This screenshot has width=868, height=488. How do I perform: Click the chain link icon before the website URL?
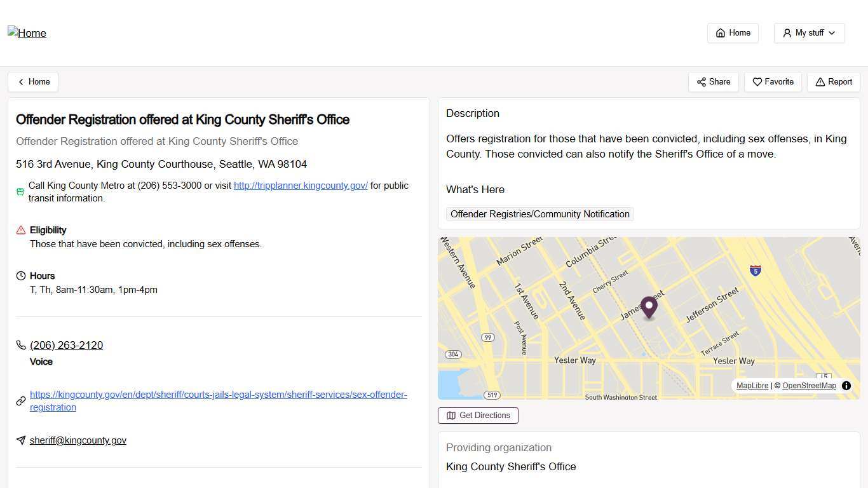20,400
